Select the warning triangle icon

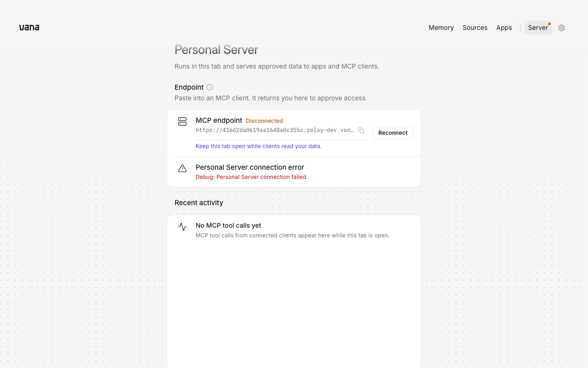click(x=182, y=168)
